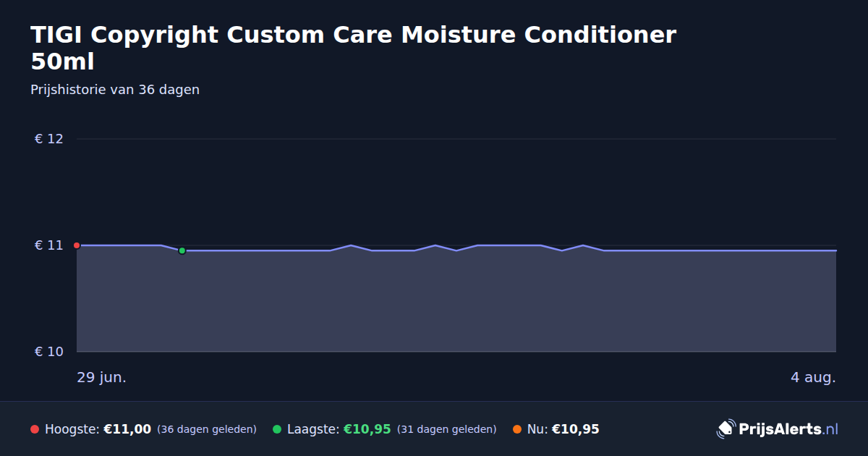
Task: Open the PrijsAlerts.nl link
Action: click(788, 429)
